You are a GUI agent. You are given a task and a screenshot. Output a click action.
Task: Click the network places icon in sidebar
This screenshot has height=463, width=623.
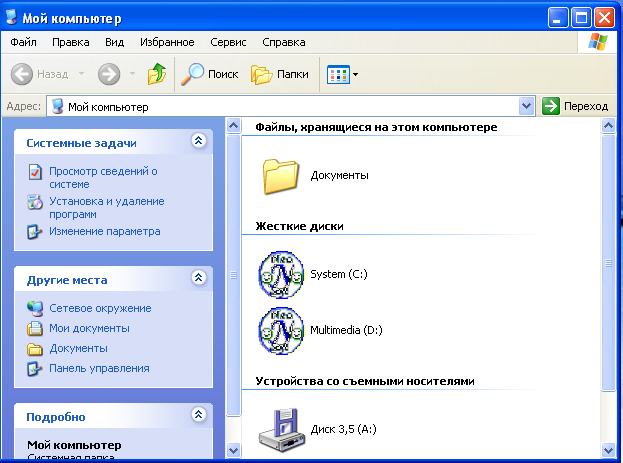click(x=35, y=308)
